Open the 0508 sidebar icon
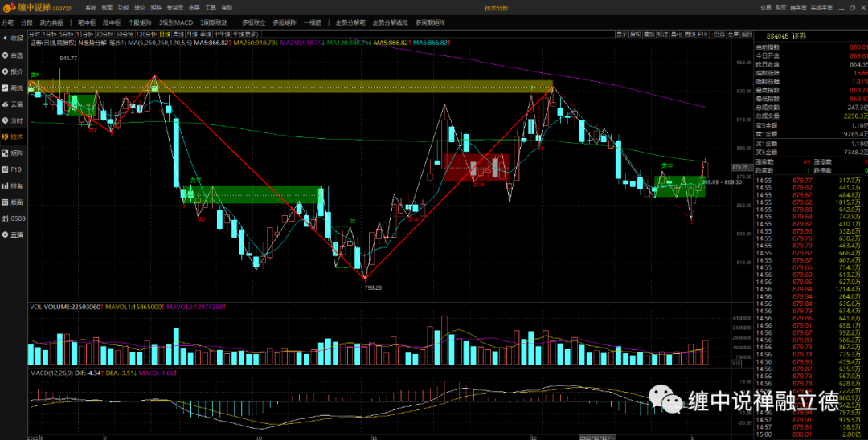Viewport: 868px width, 440px height. pyautogui.click(x=14, y=218)
